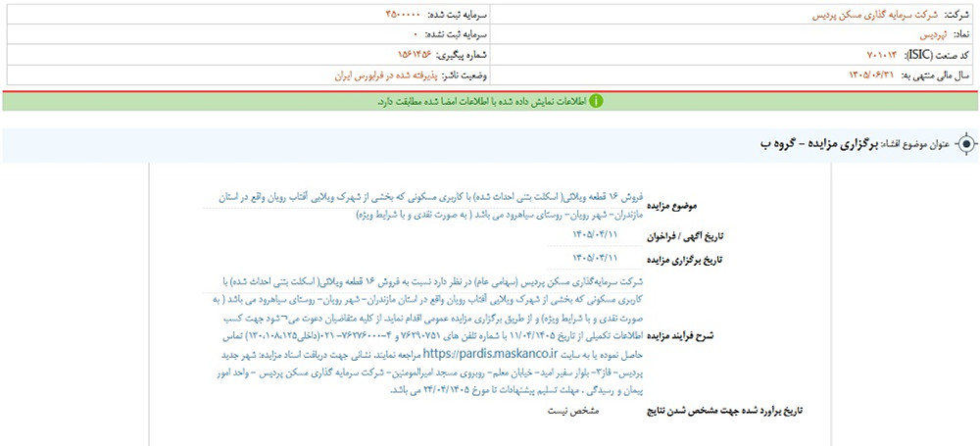Click publisher status پذیرفته شده در فرابورس ایران

(385, 75)
